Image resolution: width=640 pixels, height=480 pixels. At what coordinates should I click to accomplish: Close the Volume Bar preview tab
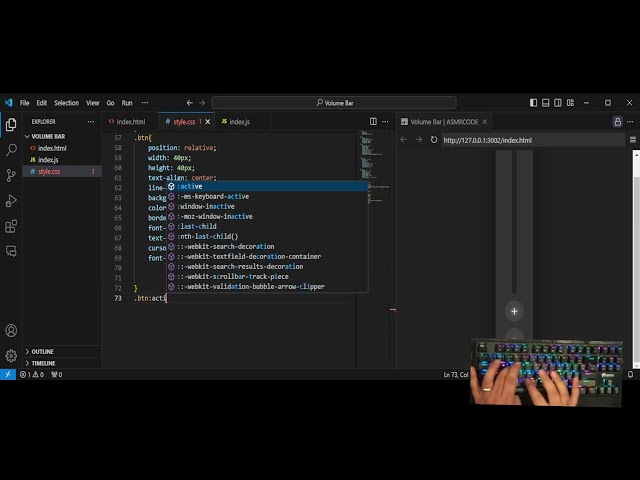click(x=484, y=122)
